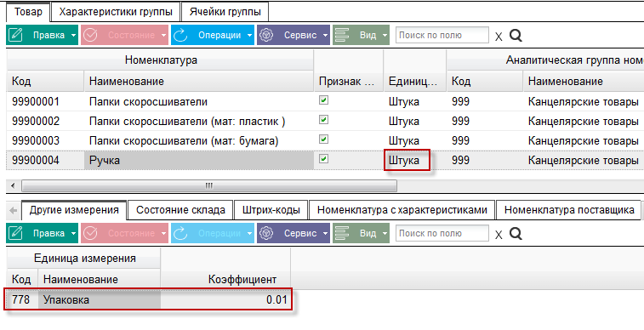This screenshot has height=330, width=644.
Task: Click the Операции refresh icon in the upper toolbar
Action: [x=180, y=35]
